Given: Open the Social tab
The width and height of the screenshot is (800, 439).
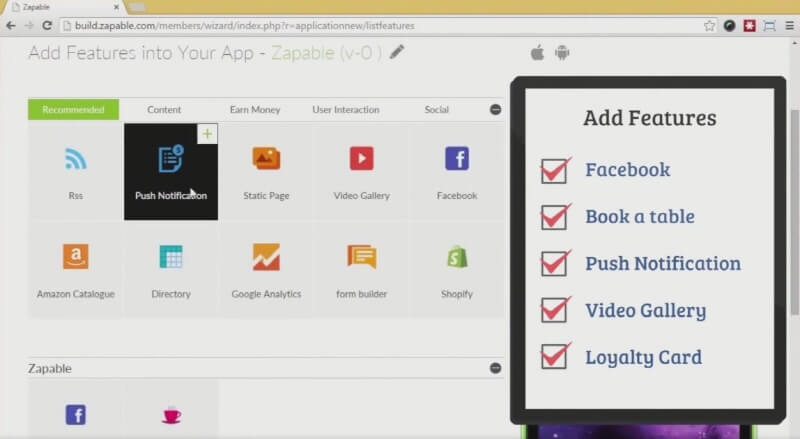Looking at the screenshot, I should coord(437,109).
